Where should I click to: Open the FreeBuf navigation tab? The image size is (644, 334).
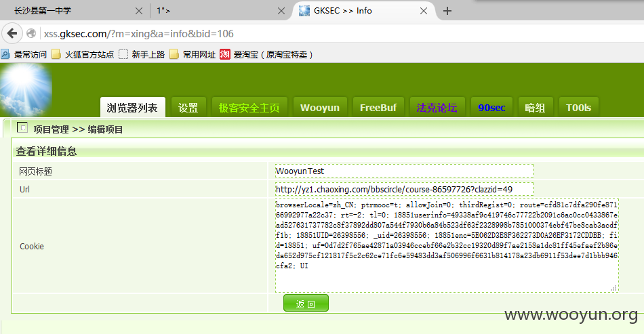tap(378, 108)
